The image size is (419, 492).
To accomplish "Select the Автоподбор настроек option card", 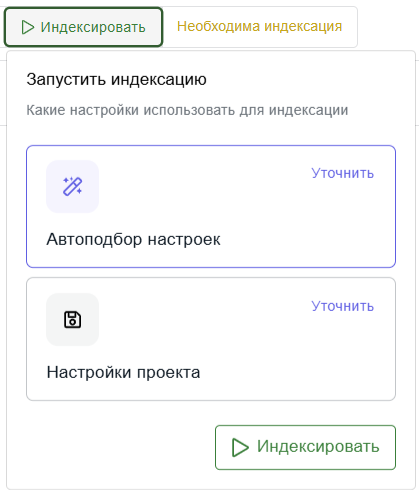I will click(211, 206).
